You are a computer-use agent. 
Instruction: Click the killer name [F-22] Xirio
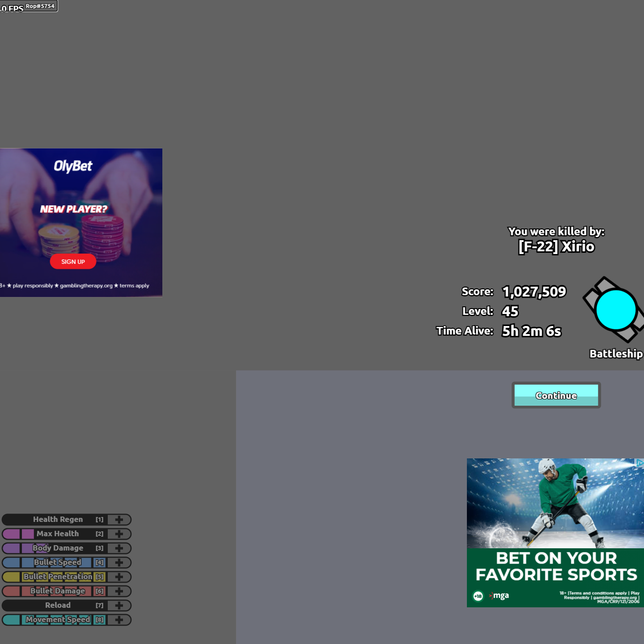pos(556,246)
